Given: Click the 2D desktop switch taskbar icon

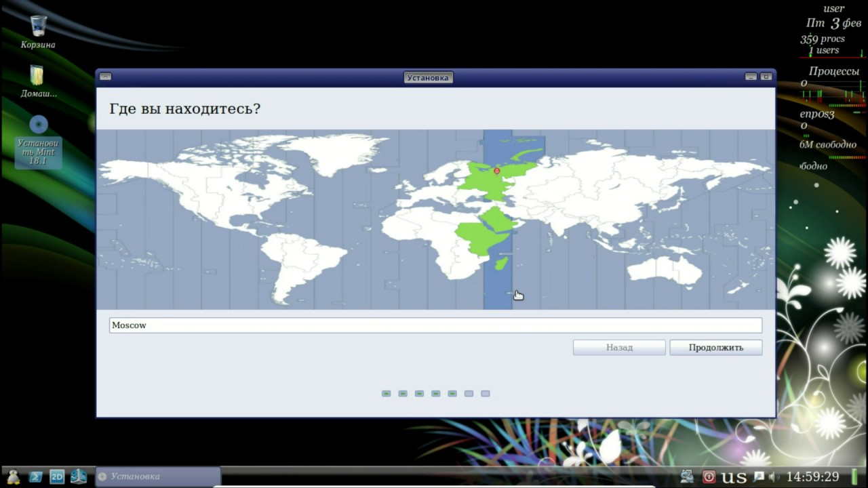Looking at the screenshot, I should (57, 476).
